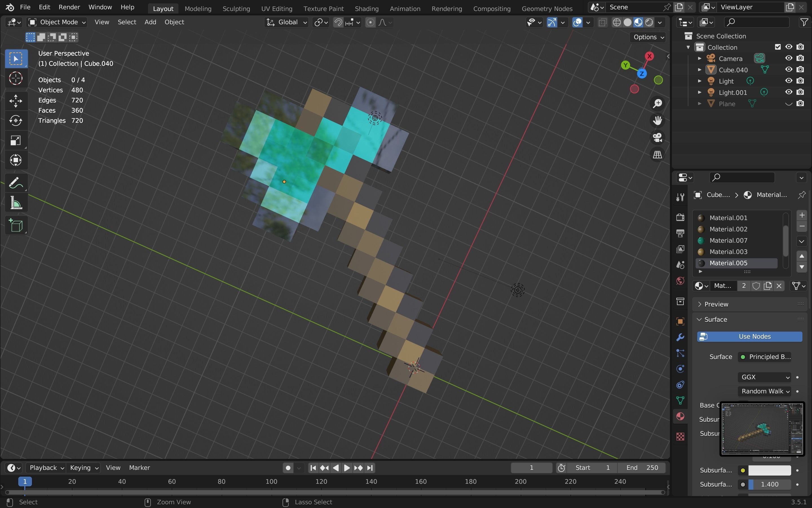Open Random Walk subsurface method dropdown
812x508 pixels.
tap(764, 391)
